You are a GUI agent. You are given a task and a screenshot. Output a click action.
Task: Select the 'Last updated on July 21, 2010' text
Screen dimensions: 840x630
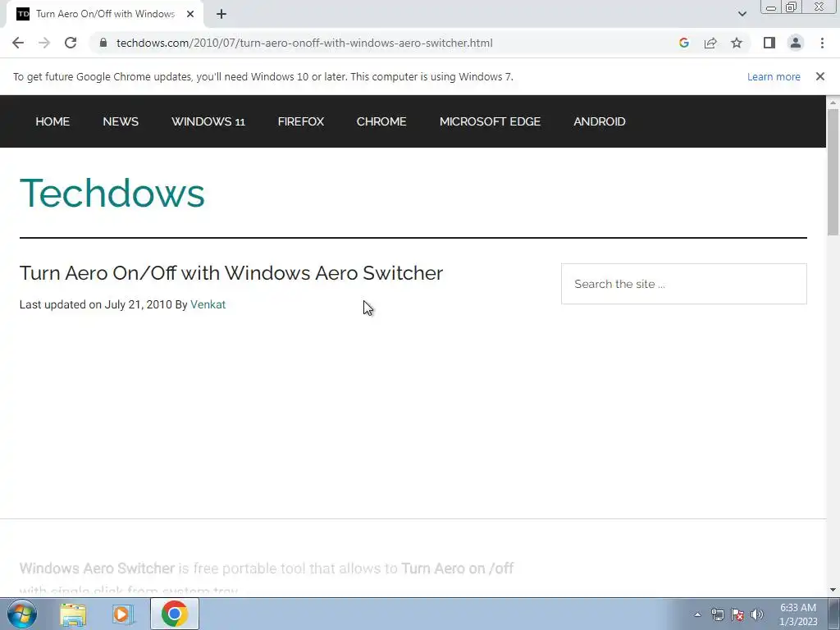tap(95, 304)
